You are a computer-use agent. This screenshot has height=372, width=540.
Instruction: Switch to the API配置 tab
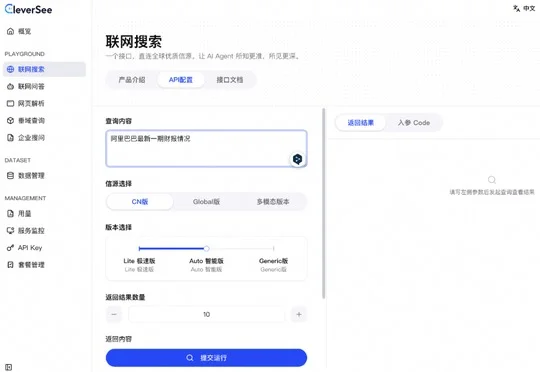(180, 80)
